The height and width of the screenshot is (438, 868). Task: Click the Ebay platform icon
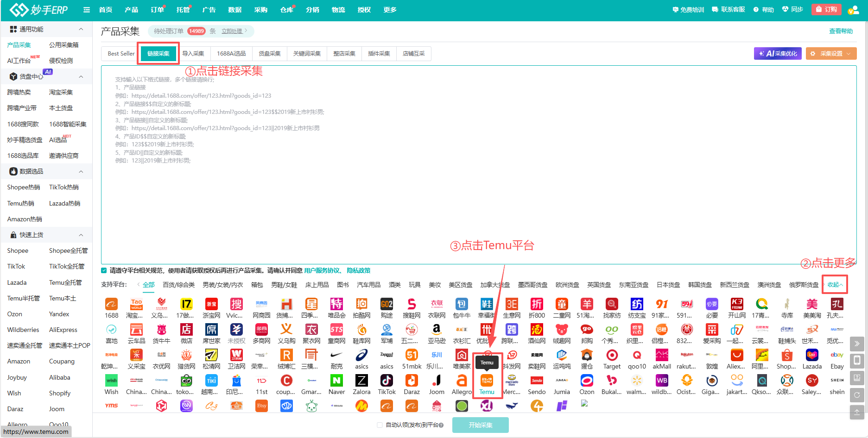pos(837,355)
